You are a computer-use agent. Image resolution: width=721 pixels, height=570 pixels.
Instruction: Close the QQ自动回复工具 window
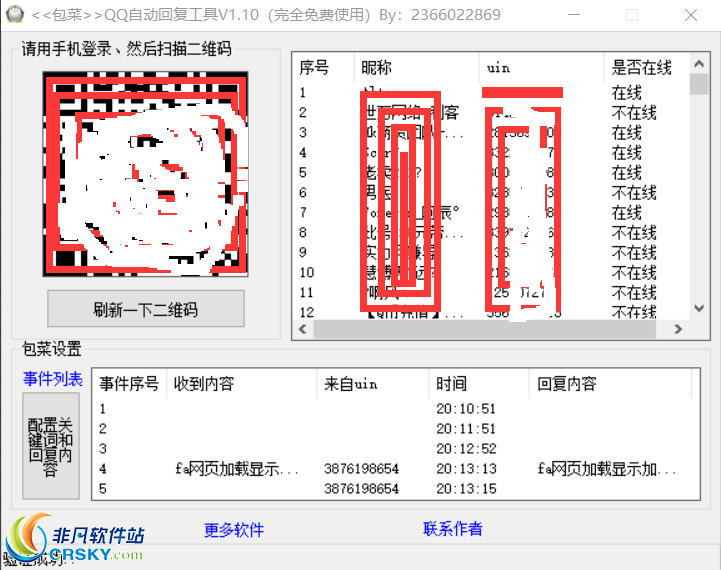(691, 15)
